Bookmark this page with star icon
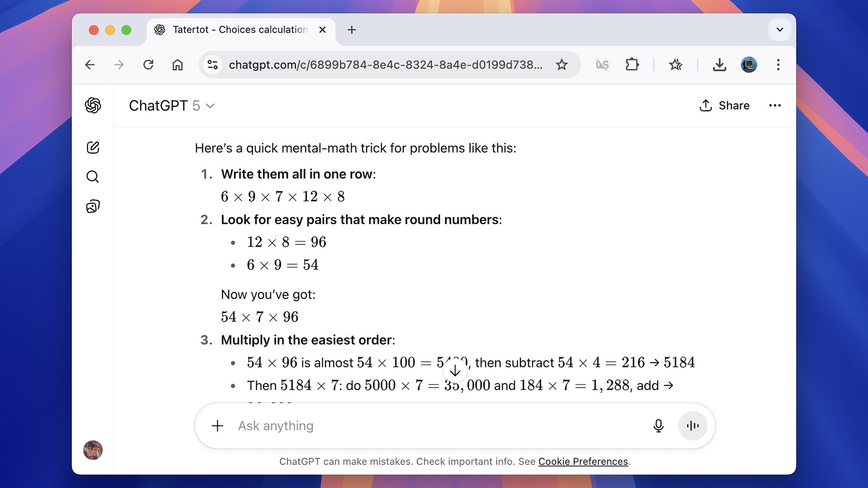Screen dimensions: 868x488 point(562,65)
